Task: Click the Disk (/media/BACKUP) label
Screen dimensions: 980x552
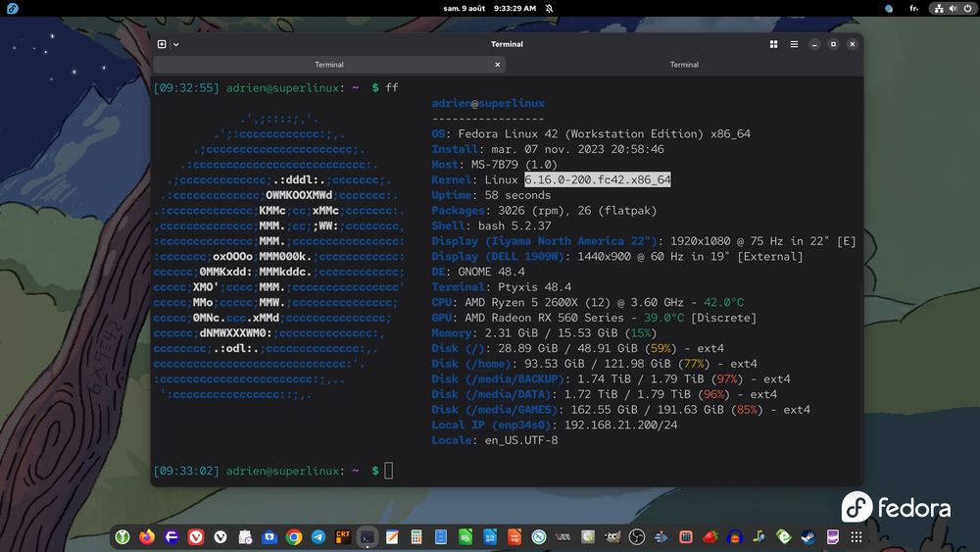Action: click(498, 378)
